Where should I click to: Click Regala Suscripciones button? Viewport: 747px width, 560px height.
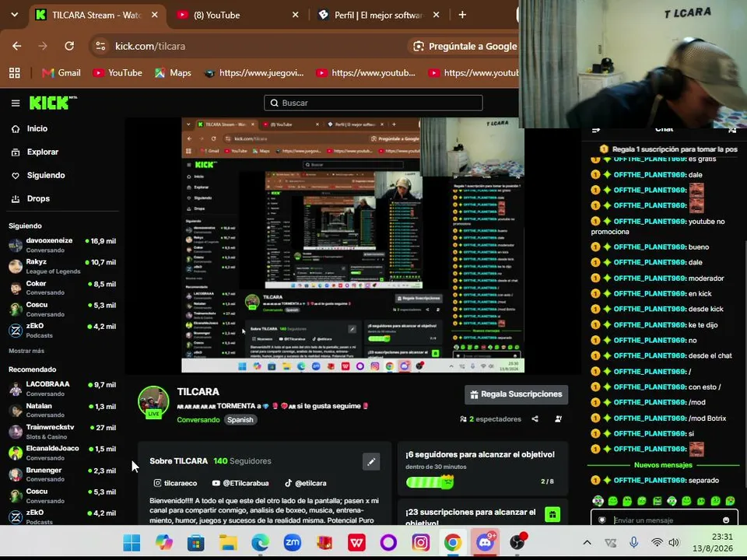517,394
